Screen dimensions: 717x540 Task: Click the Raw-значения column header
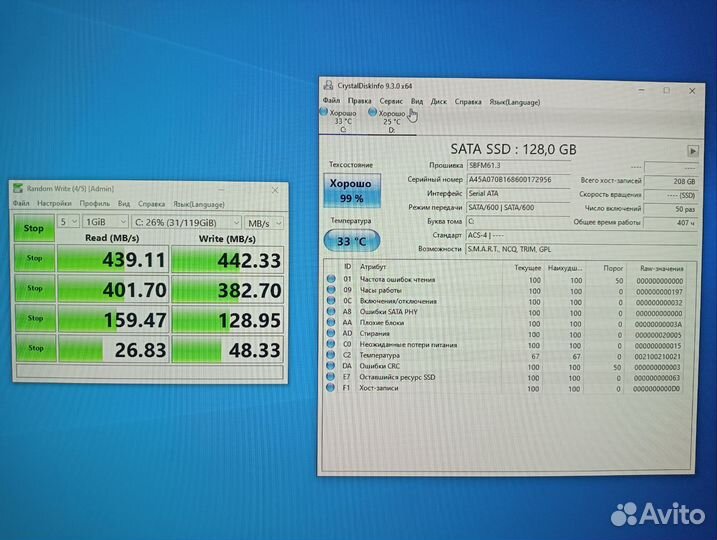(x=661, y=268)
